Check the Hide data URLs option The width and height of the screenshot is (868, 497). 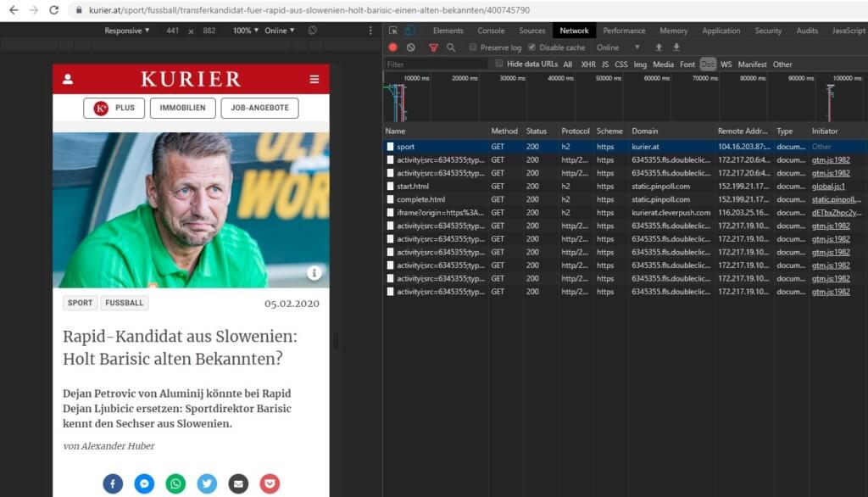pos(500,64)
